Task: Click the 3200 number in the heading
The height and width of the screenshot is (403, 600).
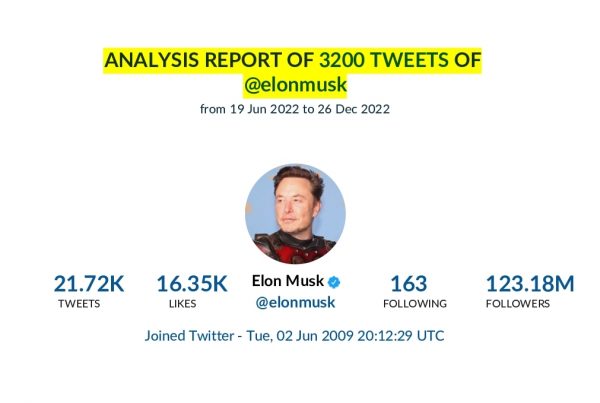Action: click(x=343, y=60)
